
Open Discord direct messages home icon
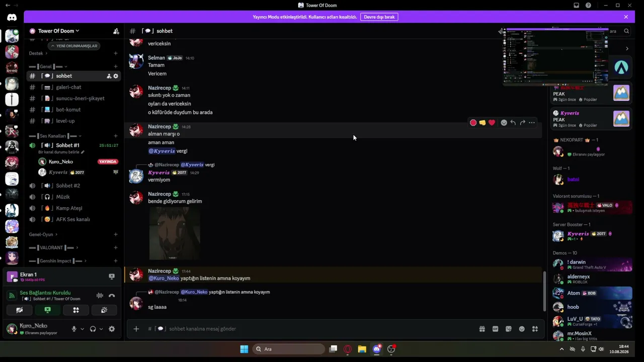(x=12, y=18)
